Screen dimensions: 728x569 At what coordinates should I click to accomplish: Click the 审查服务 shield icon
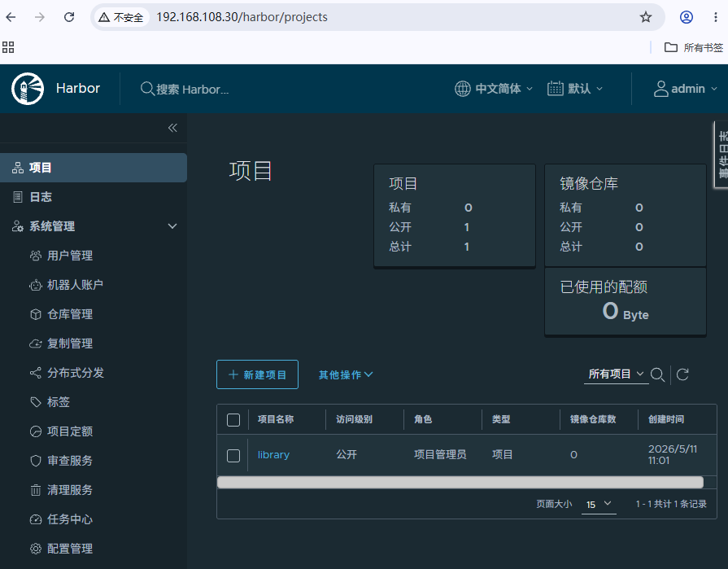[x=36, y=461]
